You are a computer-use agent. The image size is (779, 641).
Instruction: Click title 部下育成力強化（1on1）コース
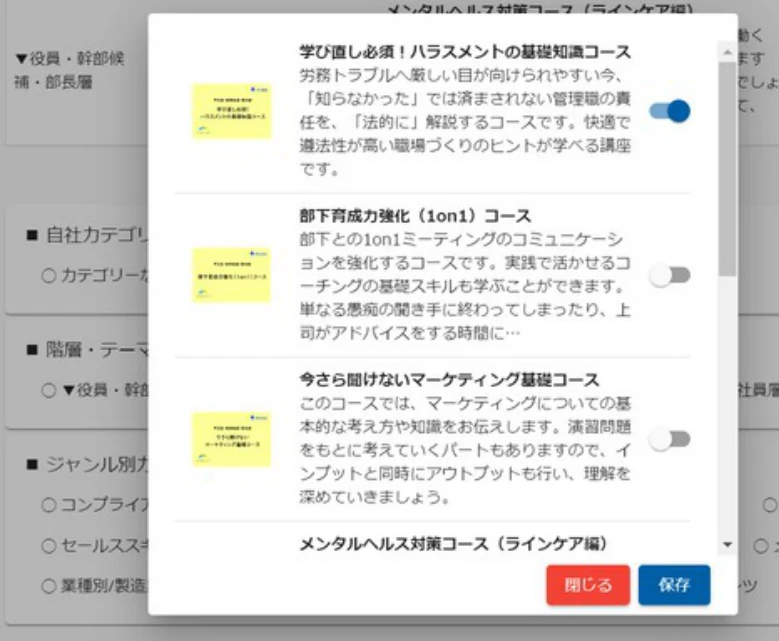tap(415, 216)
